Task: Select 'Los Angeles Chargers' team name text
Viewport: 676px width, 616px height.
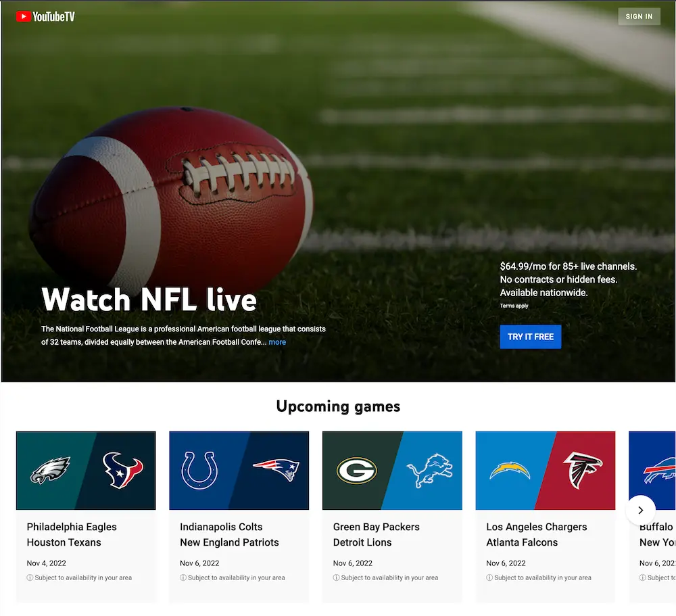Action: pos(537,527)
